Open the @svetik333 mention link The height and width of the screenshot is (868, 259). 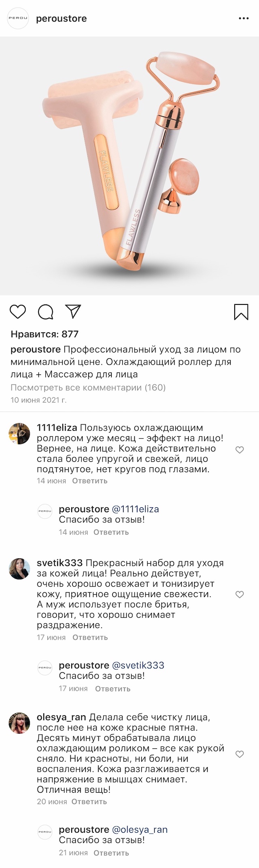coord(138,665)
